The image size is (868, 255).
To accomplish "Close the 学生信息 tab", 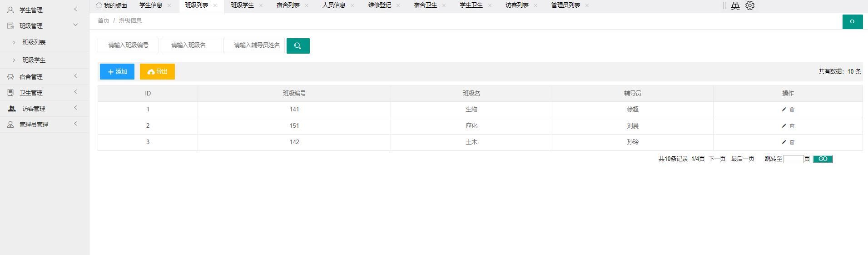I will pyautogui.click(x=169, y=5).
